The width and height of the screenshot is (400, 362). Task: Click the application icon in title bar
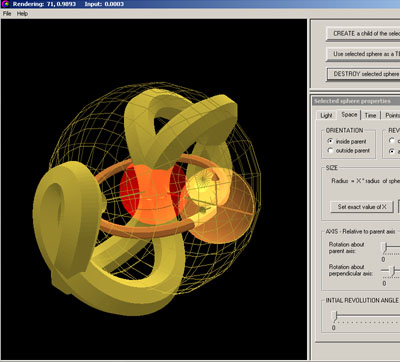pyautogui.click(x=5, y=4)
